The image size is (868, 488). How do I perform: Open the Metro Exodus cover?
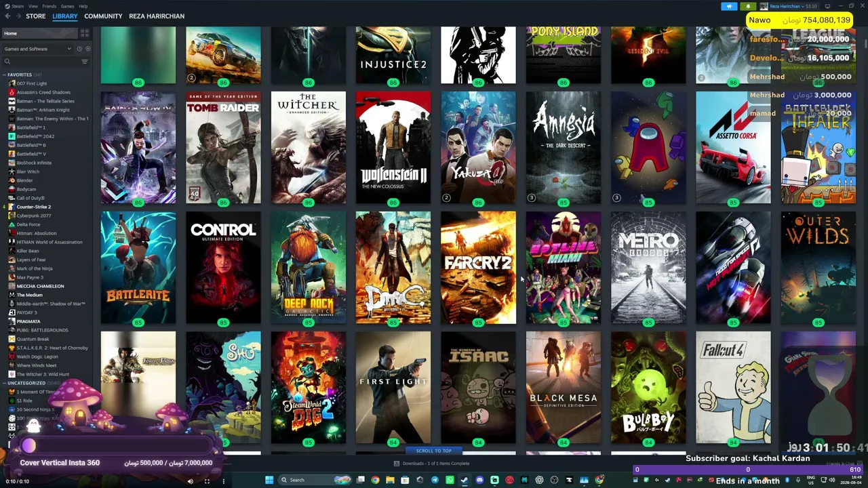(x=648, y=268)
